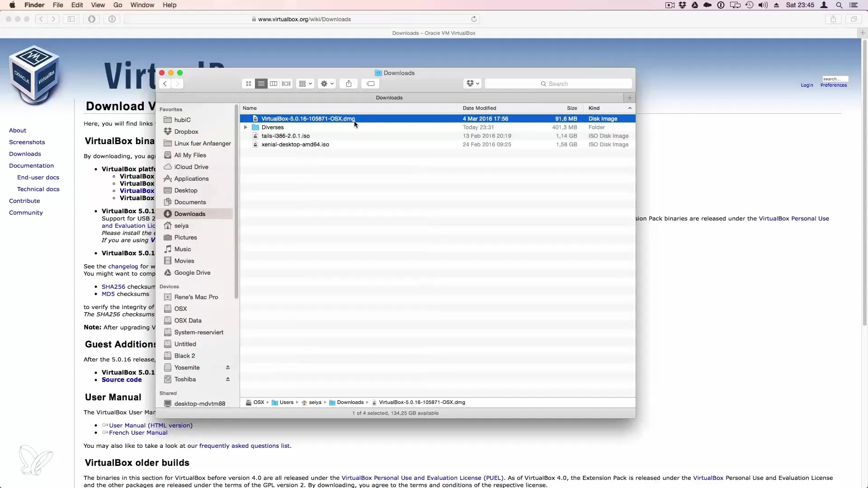Viewport: 868px width, 488px height.
Task: Select VirtualBox-5.0.16-105871-OSX.dmg file
Action: [x=438, y=118]
